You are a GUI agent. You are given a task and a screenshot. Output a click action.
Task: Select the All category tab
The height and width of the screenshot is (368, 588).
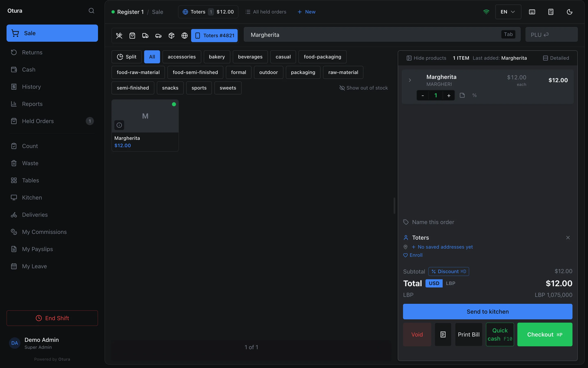coord(152,57)
